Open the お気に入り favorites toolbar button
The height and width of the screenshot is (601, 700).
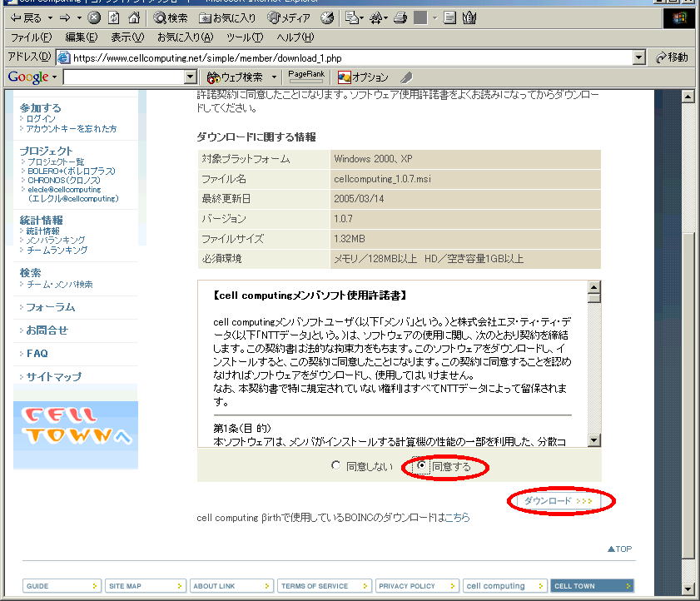(227, 17)
